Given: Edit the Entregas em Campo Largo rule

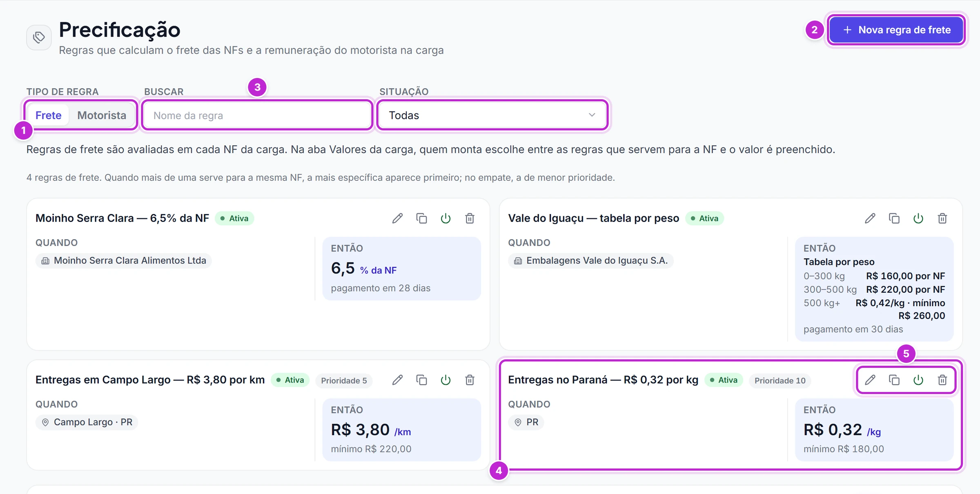Looking at the screenshot, I should pos(397,380).
